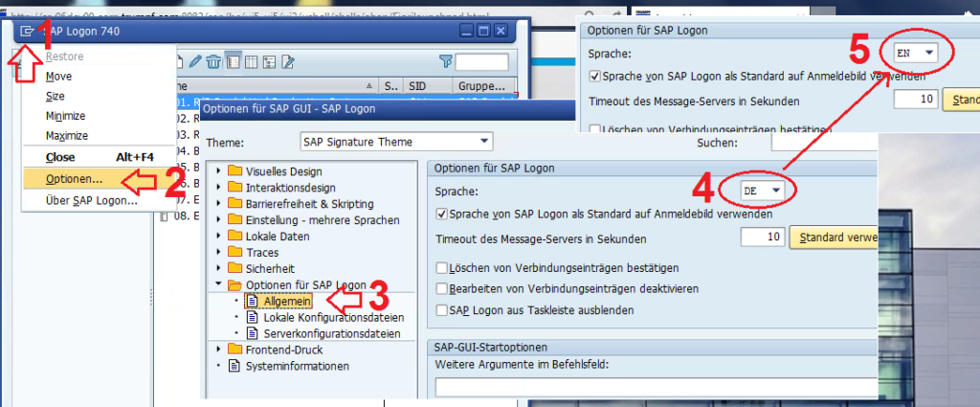980x407 pixels.
Task: Click the Lokale Konfigurationsdateien document icon
Action: (x=252, y=318)
